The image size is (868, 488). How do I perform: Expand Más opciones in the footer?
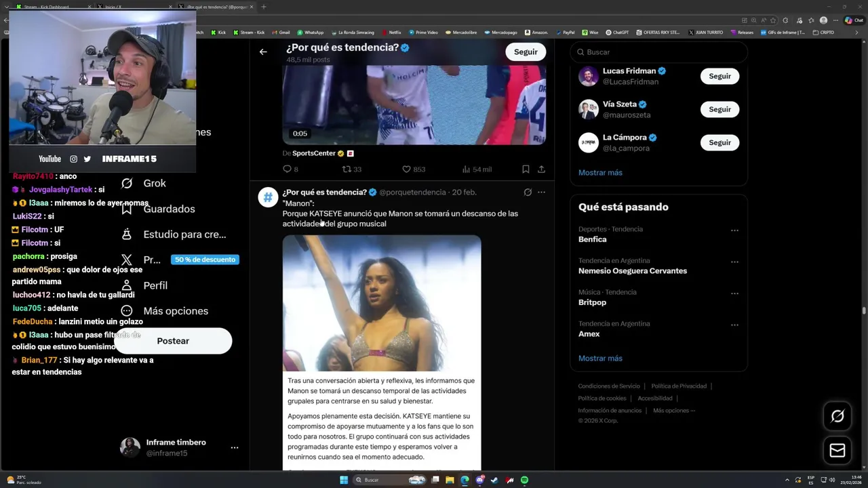click(x=673, y=411)
